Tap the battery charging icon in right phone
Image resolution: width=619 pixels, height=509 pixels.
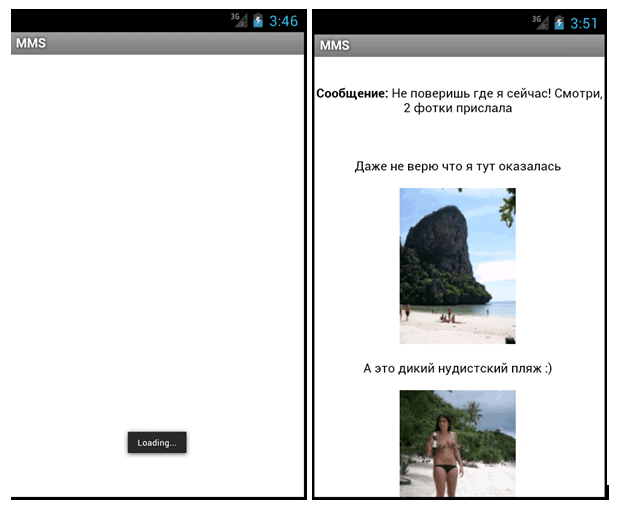click(559, 23)
